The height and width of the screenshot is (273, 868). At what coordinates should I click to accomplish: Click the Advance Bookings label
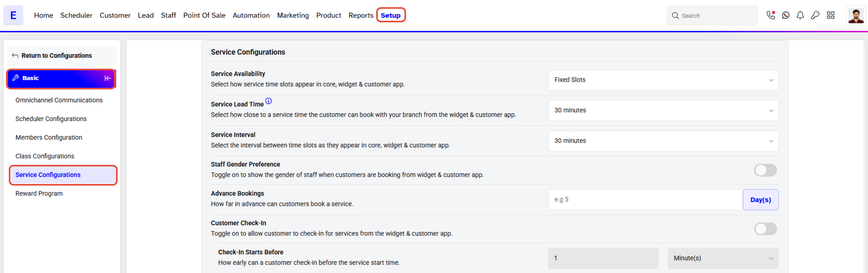237,194
